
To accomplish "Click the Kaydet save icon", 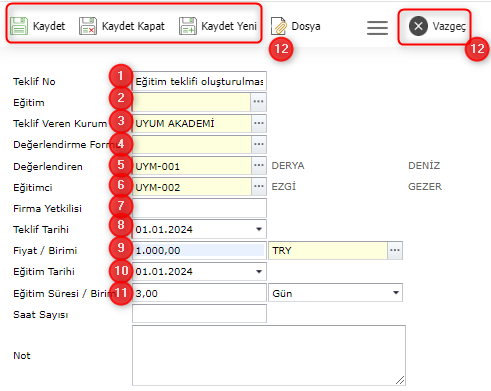I will click(x=19, y=26).
